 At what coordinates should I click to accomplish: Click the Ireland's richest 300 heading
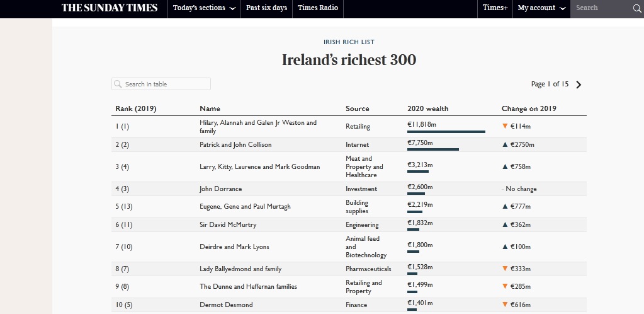[349, 60]
